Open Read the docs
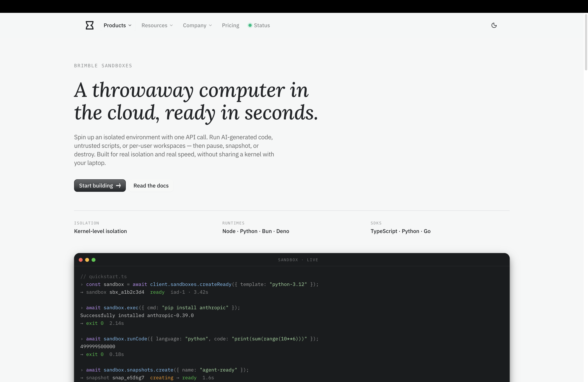The image size is (588, 382). [x=151, y=186]
